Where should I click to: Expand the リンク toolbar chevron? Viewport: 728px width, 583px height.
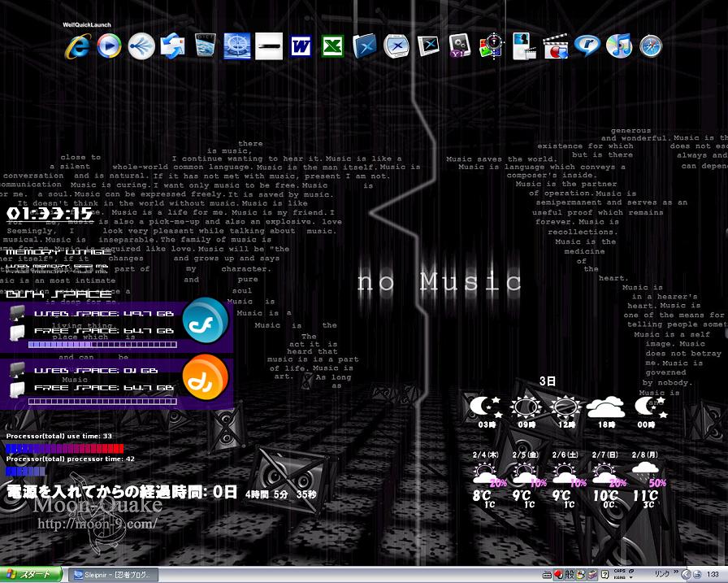point(676,572)
